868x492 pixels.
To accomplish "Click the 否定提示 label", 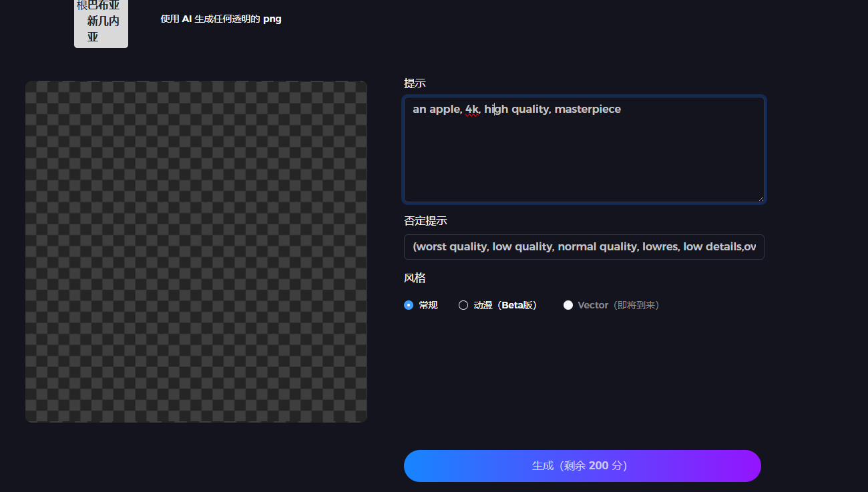I will click(x=425, y=221).
